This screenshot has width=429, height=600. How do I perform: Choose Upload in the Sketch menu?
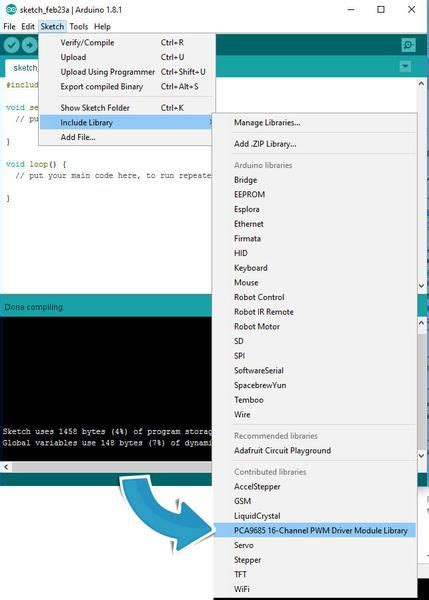pyautogui.click(x=126, y=57)
